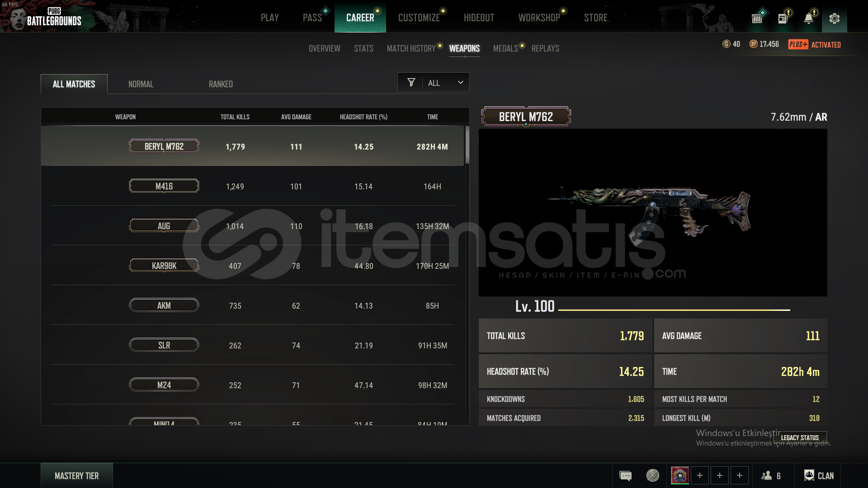Image resolution: width=868 pixels, height=488 pixels.
Task: Open the news feed icon
Action: pyautogui.click(x=783, y=19)
